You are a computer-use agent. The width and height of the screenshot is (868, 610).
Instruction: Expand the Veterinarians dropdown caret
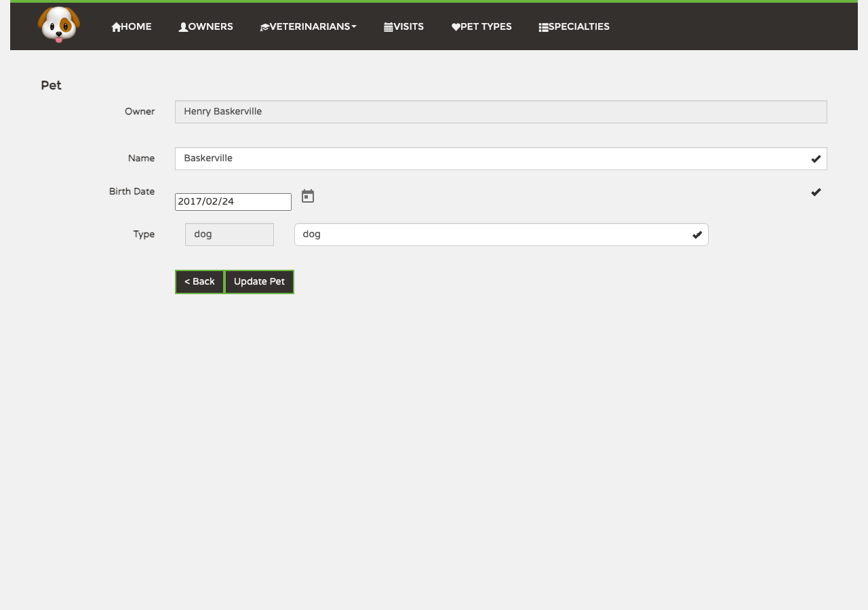pyautogui.click(x=354, y=26)
